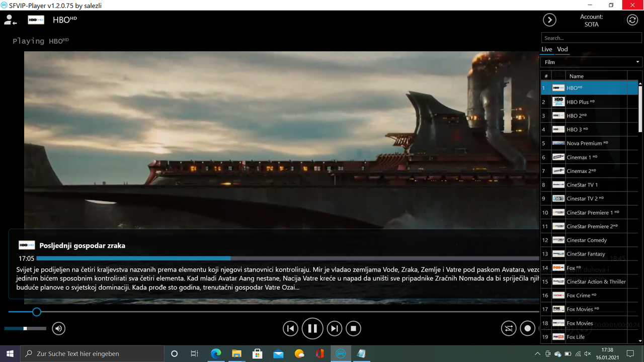Open the Mail app from the taskbar
644x362 pixels.
[278, 354]
